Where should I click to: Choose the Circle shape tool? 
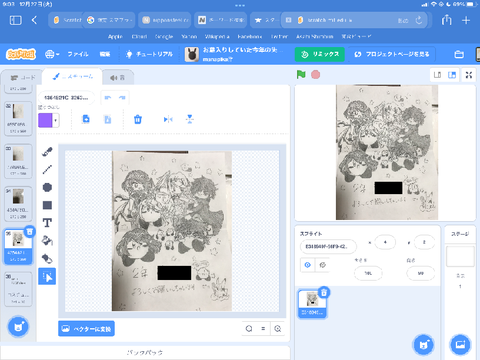coord(47,187)
